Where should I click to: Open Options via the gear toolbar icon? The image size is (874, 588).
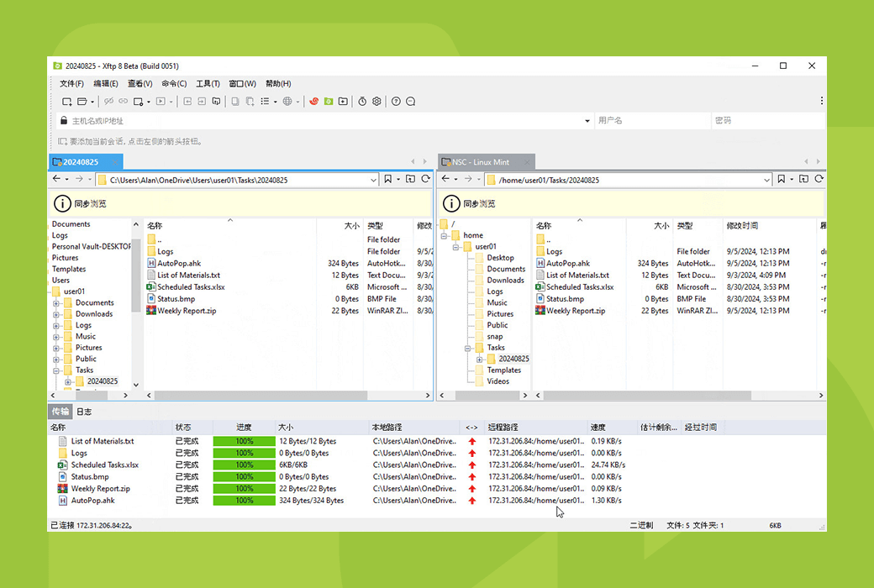[376, 102]
